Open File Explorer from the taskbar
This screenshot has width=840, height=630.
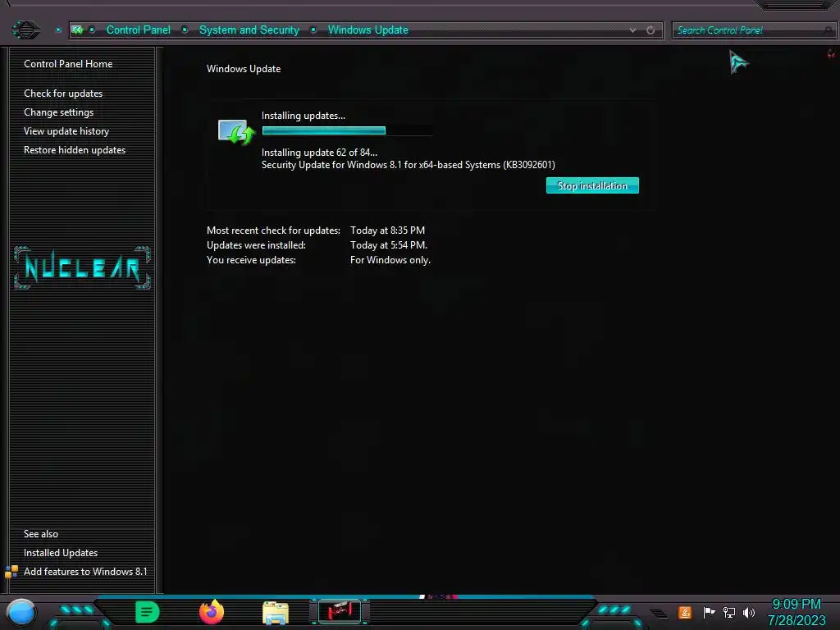276,613
